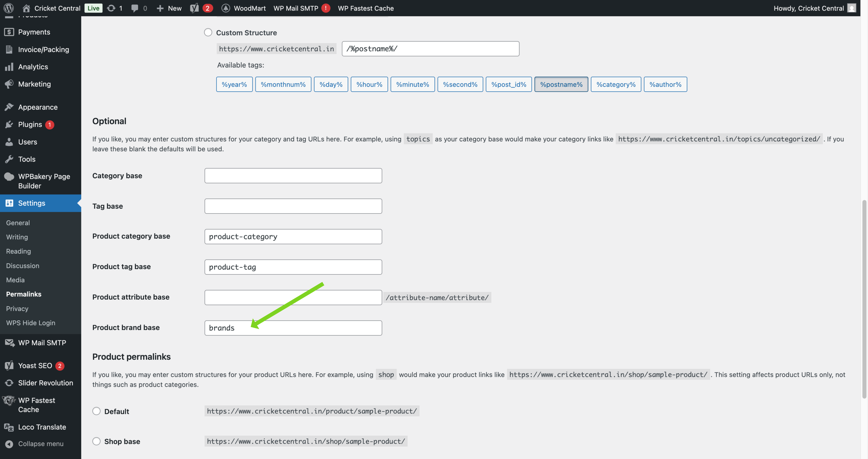This screenshot has width=868, height=459.
Task: Open the Reading settings submenu
Action: pos(19,251)
